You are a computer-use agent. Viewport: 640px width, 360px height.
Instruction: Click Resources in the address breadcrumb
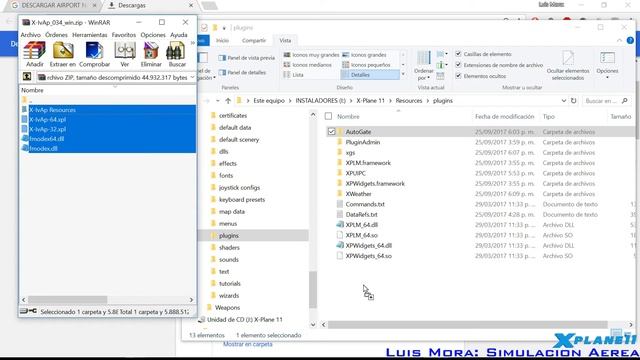point(409,100)
